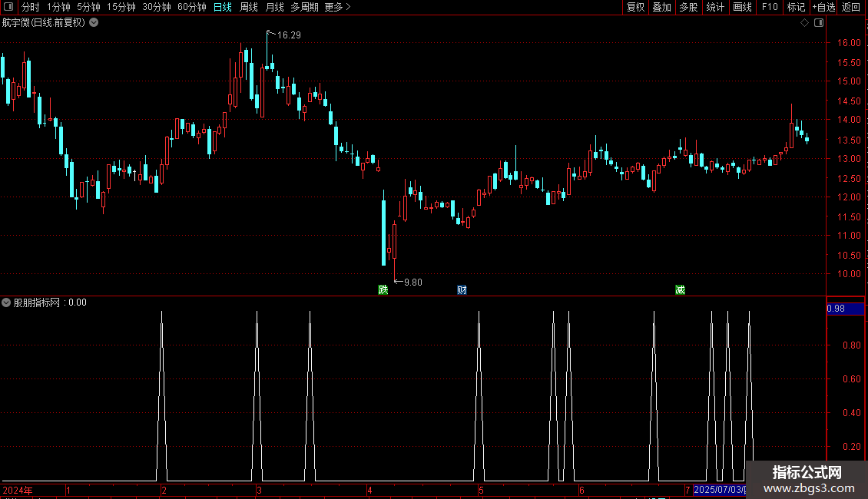Click the blue 财 financial marker

462,290
